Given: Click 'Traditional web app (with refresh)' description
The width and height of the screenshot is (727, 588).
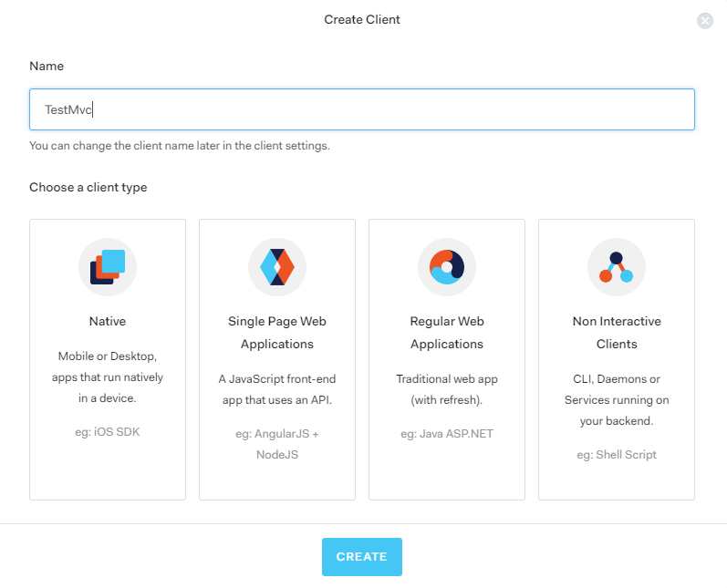Looking at the screenshot, I should (x=447, y=389).
